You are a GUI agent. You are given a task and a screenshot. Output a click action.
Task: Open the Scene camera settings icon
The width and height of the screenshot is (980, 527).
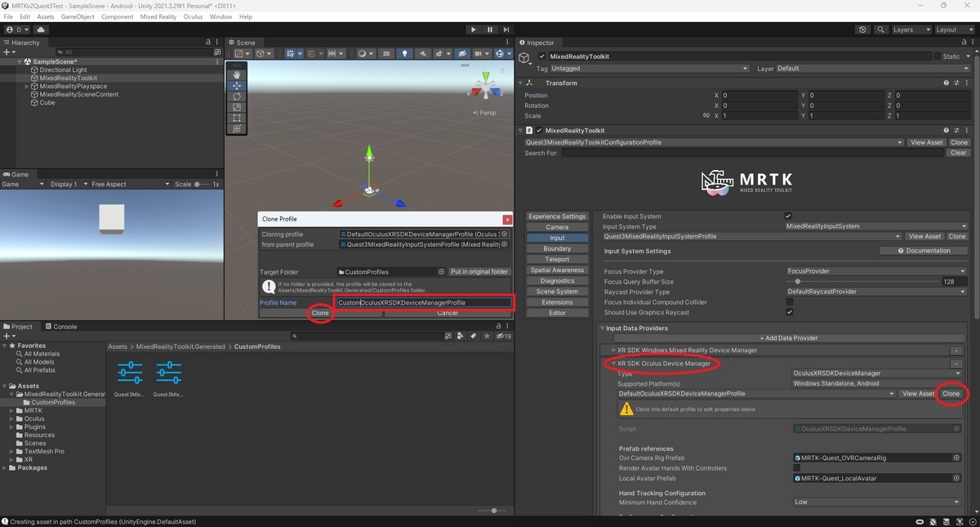click(479, 53)
